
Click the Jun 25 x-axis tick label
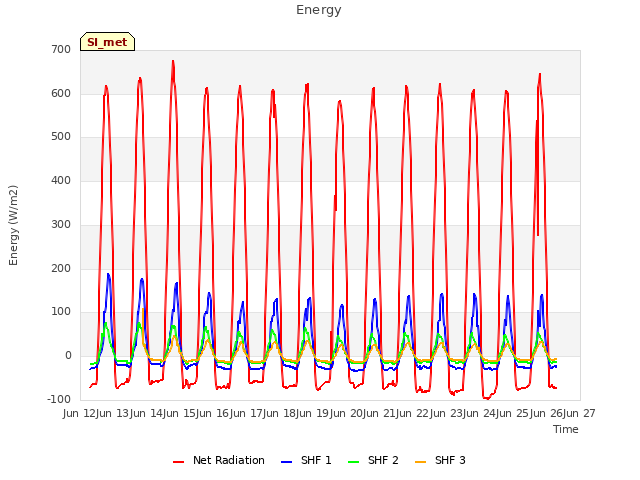tap(513, 413)
